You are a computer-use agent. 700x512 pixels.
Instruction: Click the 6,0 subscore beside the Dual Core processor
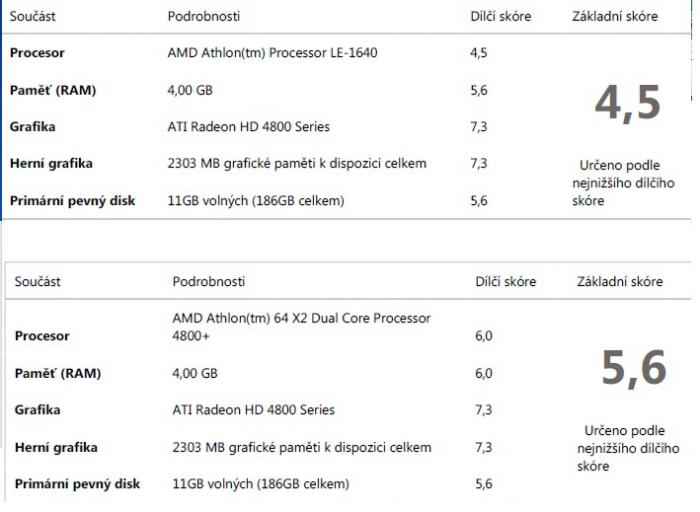[x=485, y=337]
